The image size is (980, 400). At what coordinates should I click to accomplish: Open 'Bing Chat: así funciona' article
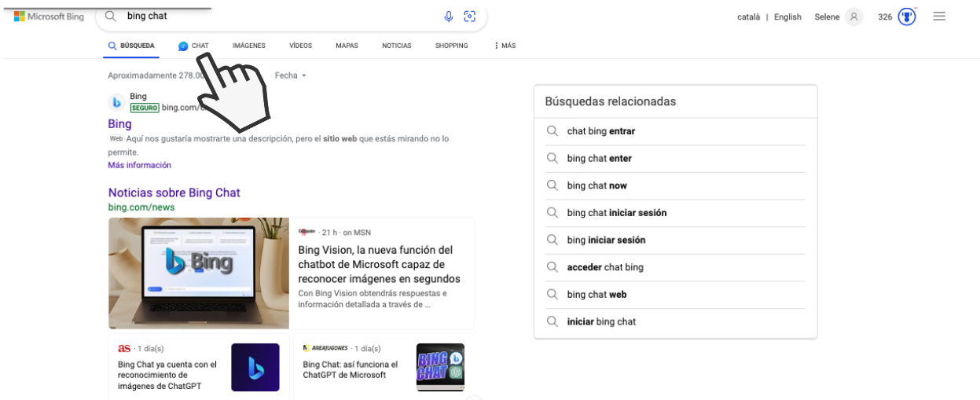coord(351,370)
